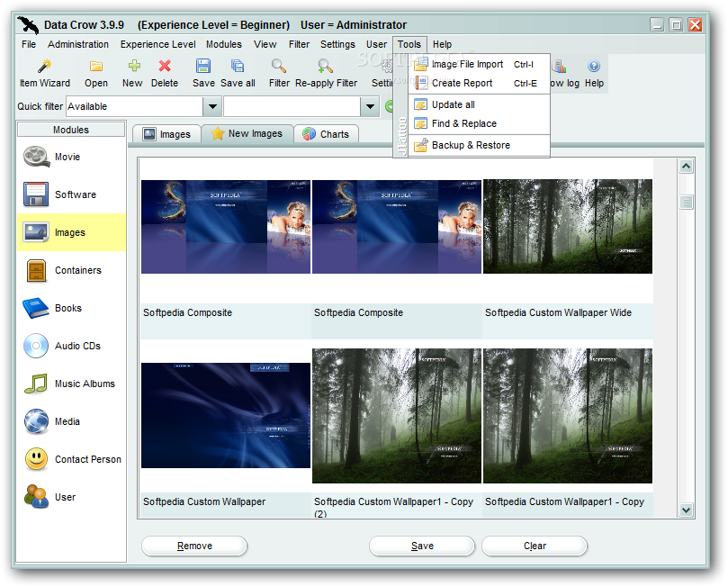Open the Experience Level menu
This screenshot has width=728, height=587.
tap(157, 44)
